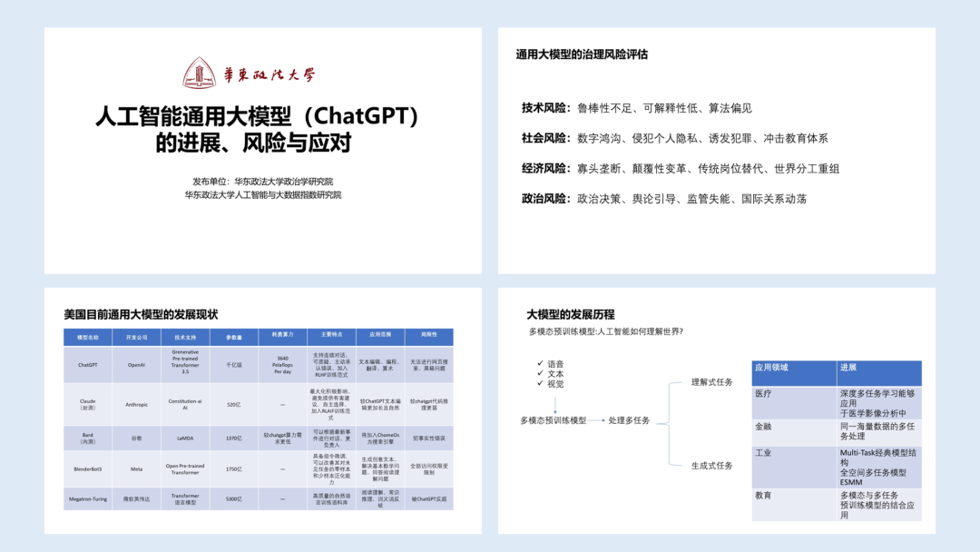
Task: Click the heading '通用大模型的治理风险评估'
Action: point(582,54)
